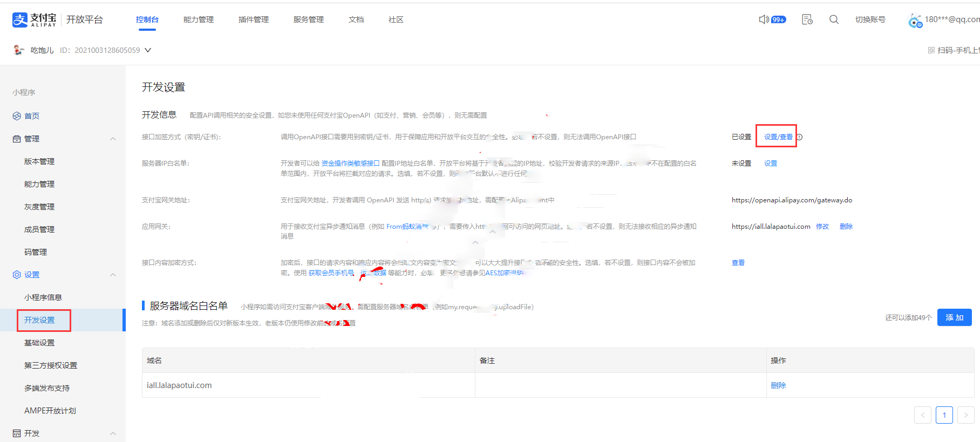
Task: Click 查看 link for 接口内容加密方式
Action: (738, 263)
